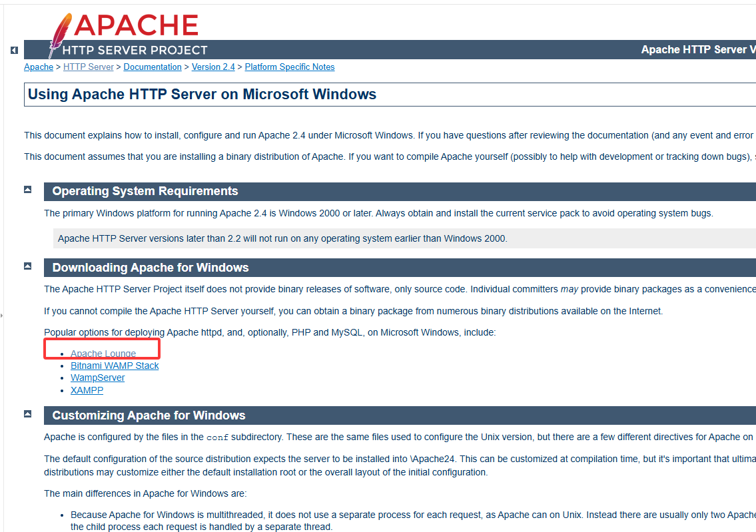Click the small expander arrow on left window edge
Viewport: 756px width, 532px height.
[2, 316]
